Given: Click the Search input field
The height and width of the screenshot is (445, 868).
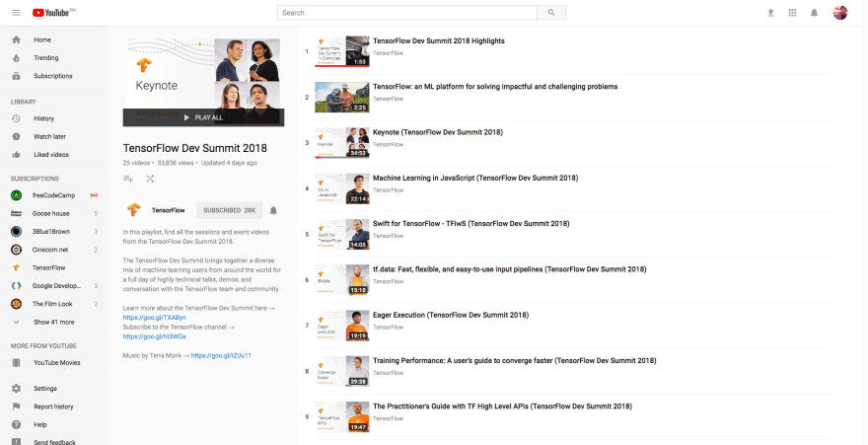Looking at the screenshot, I should 406,13.
